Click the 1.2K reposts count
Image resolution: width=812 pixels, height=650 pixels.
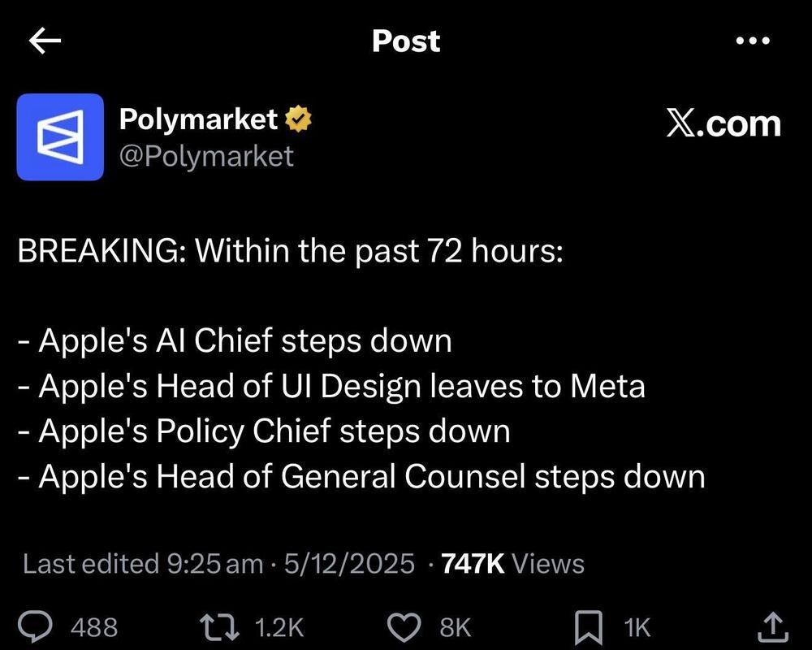pos(279,627)
